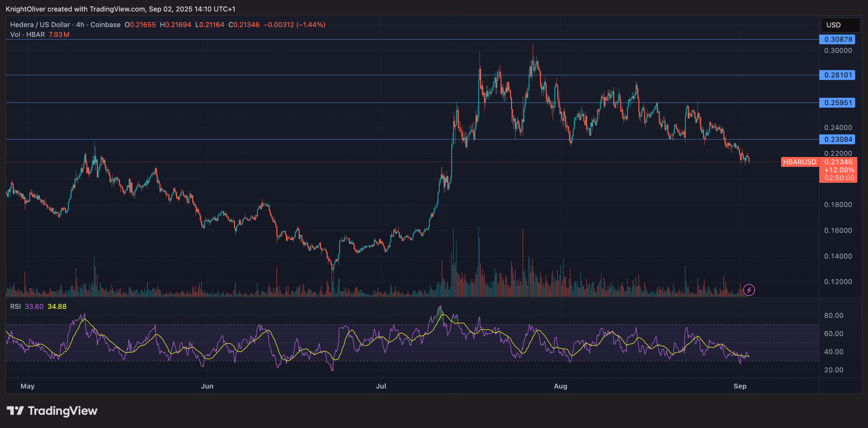Select the 0.28101 price level label
Image resolution: width=868 pixels, height=428 pixels.
point(837,75)
